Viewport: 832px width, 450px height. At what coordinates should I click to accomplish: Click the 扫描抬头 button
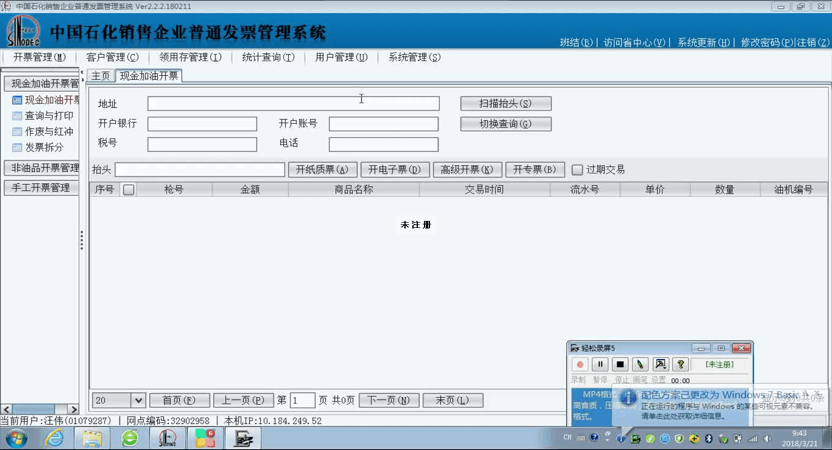pos(506,103)
